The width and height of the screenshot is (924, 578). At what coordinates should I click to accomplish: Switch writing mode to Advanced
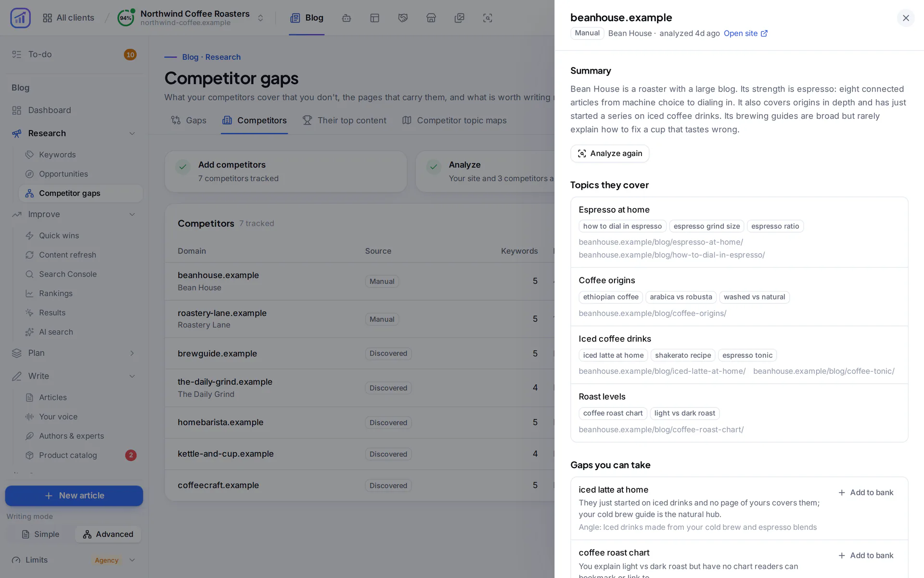click(108, 534)
